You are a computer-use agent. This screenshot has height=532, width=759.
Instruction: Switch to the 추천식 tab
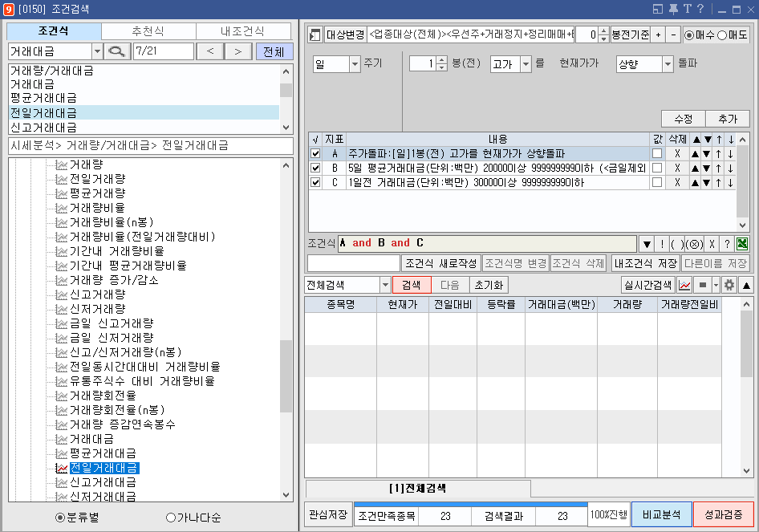tap(148, 31)
